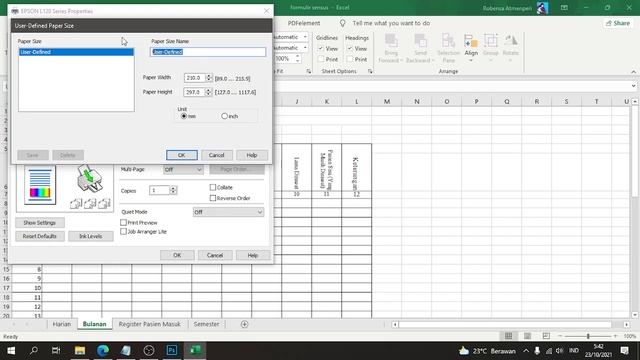
Task: Open the Semester sheet tab
Action: [206, 324]
